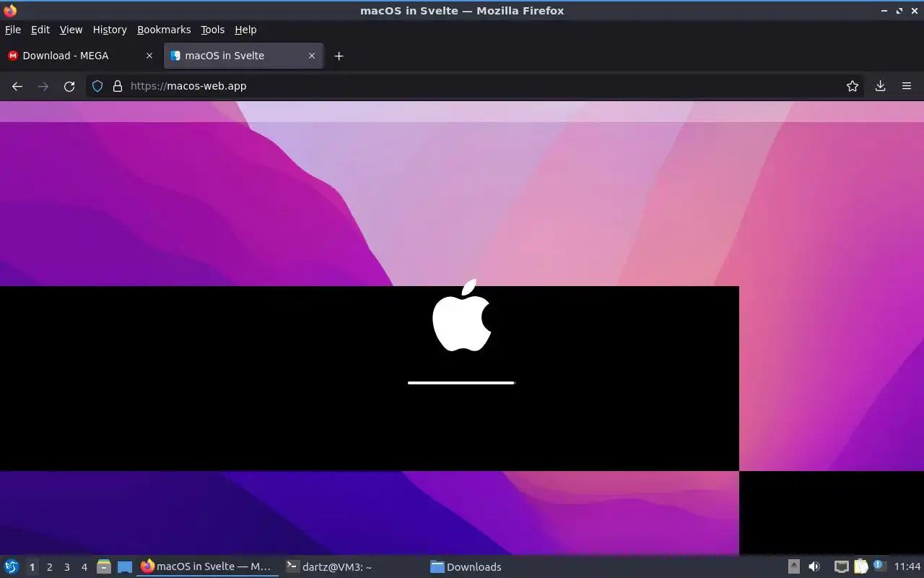
Task: View site security padlock details
Action: point(118,86)
